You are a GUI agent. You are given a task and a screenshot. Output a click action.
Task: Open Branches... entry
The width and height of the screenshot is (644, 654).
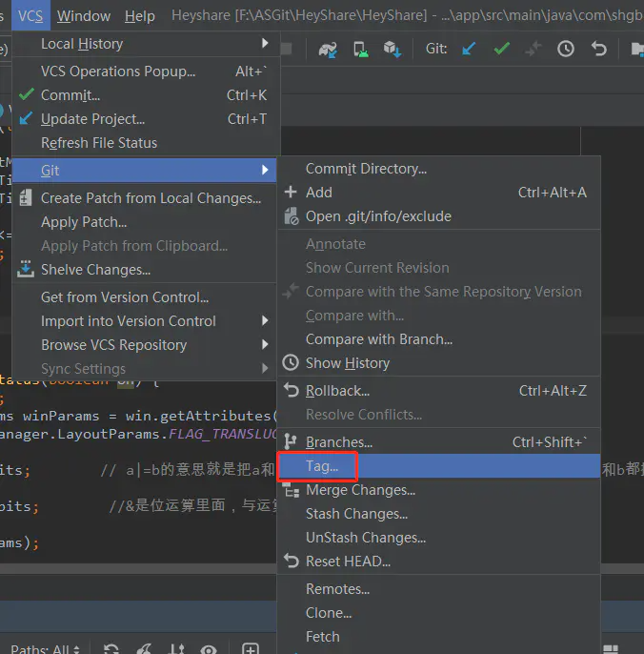click(x=439, y=442)
